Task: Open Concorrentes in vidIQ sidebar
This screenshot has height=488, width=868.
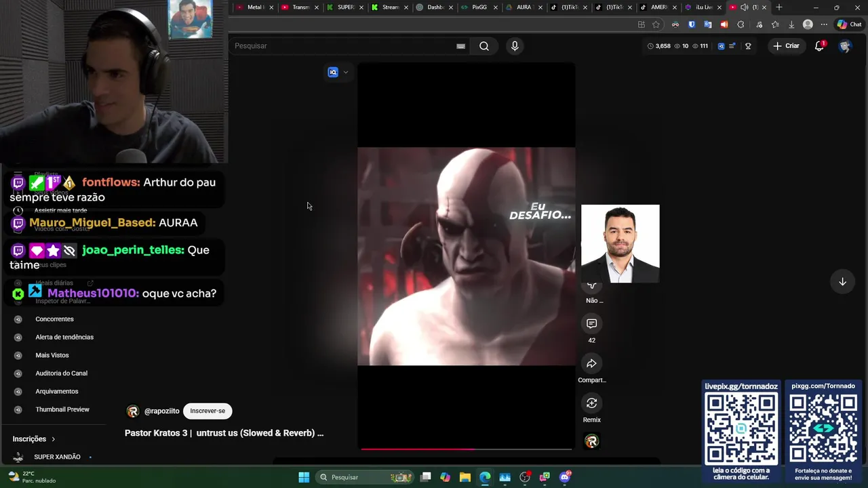Action: tap(54, 319)
